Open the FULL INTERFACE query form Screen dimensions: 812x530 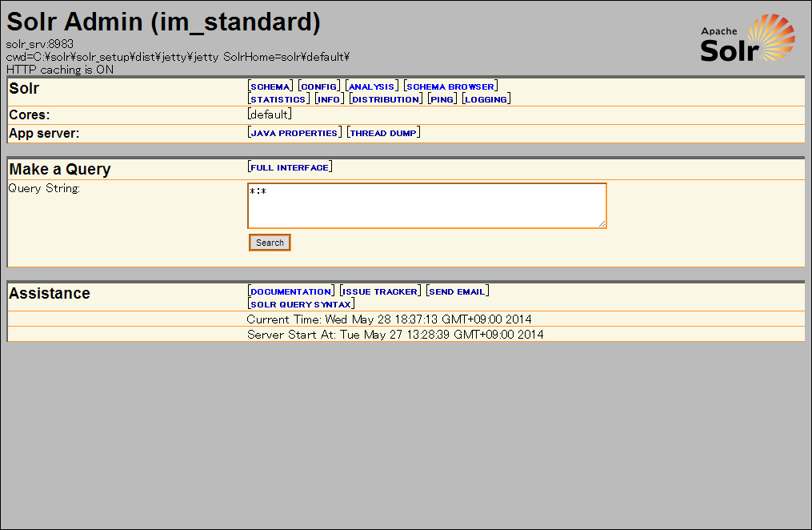290,167
